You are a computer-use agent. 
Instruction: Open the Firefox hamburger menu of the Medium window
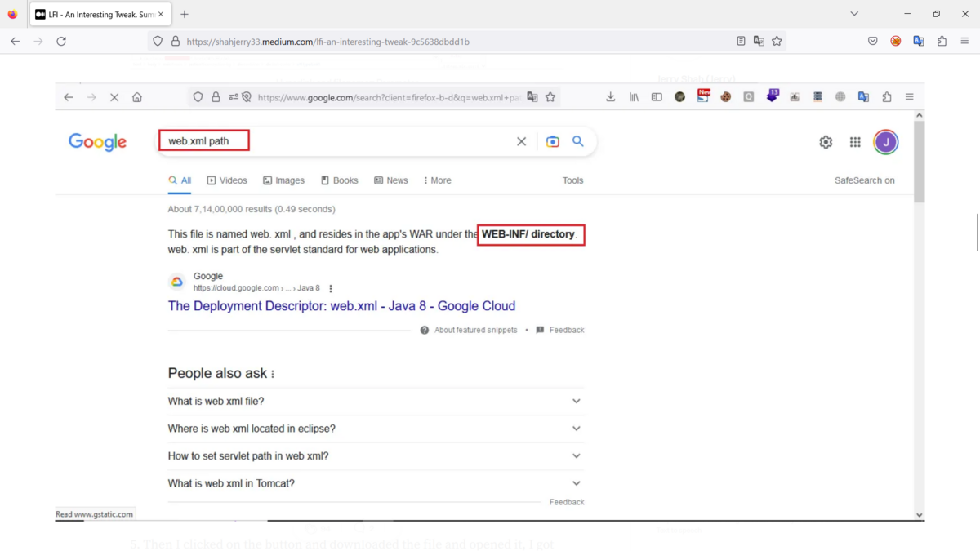click(x=964, y=41)
